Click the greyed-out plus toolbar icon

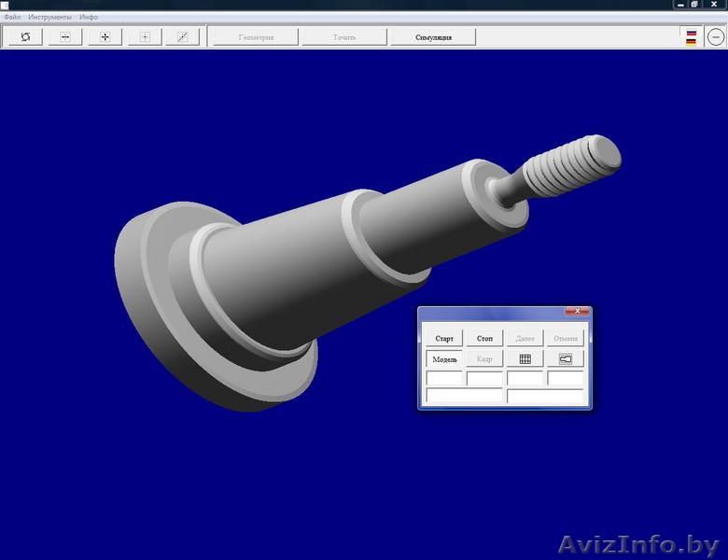point(144,36)
